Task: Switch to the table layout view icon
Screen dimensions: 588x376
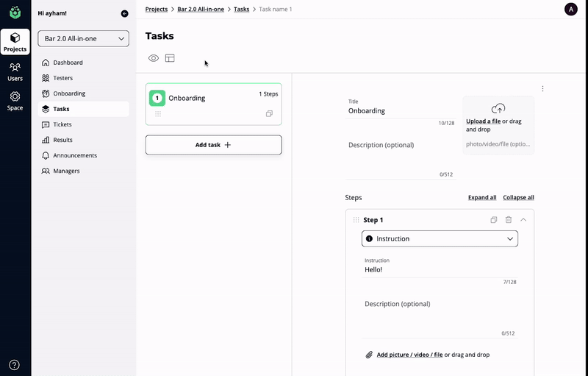Action: 170,58
